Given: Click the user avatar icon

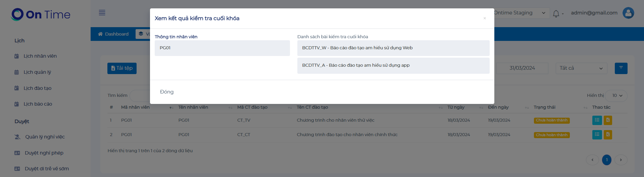Looking at the screenshot, I should click(628, 13).
